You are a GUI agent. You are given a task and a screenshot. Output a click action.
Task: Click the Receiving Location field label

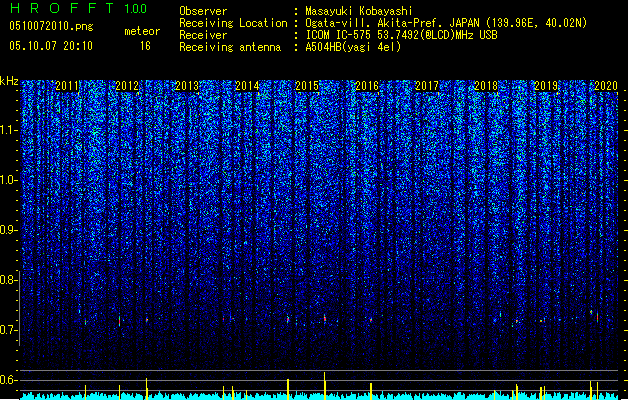[233, 23]
